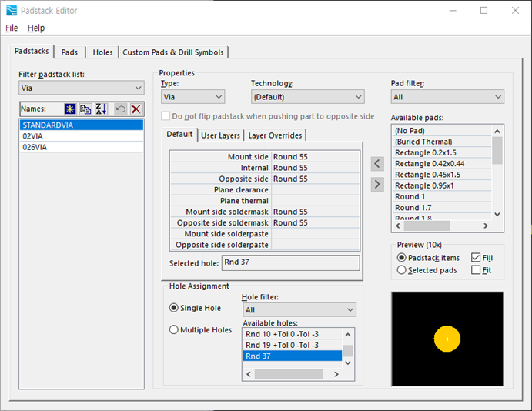Image resolution: width=532 pixels, height=411 pixels.
Task: Click the Padstack Editor app icon
Action: [x=12, y=11]
